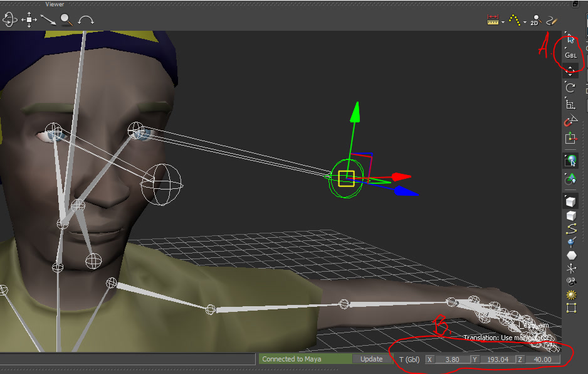Pick the curve tool in the sidebar
588x374 pixels.
click(x=570, y=229)
